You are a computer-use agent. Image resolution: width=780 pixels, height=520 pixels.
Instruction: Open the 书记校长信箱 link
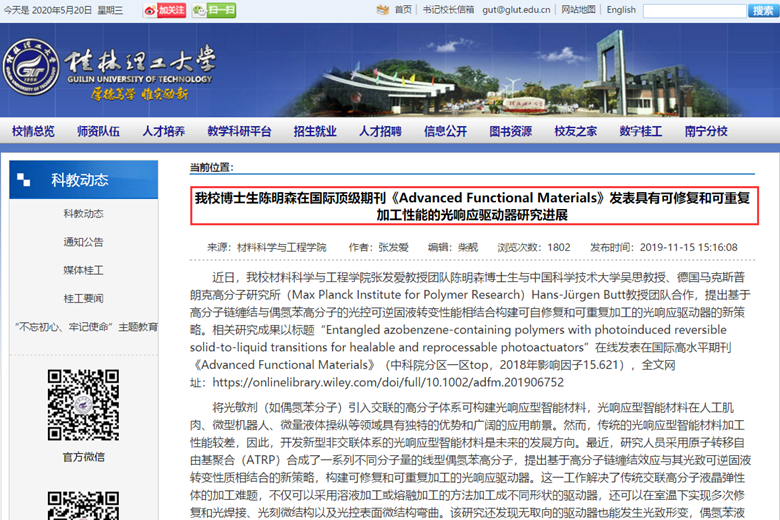[448, 10]
